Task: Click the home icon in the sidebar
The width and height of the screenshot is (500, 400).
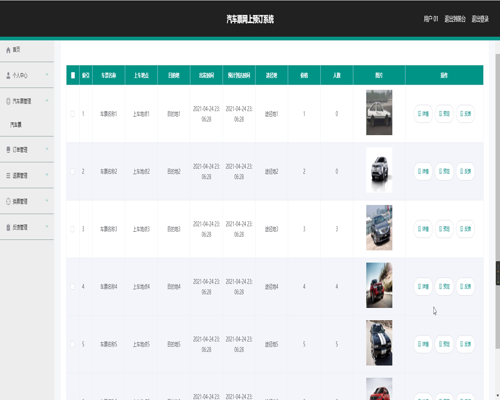Action: point(8,50)
